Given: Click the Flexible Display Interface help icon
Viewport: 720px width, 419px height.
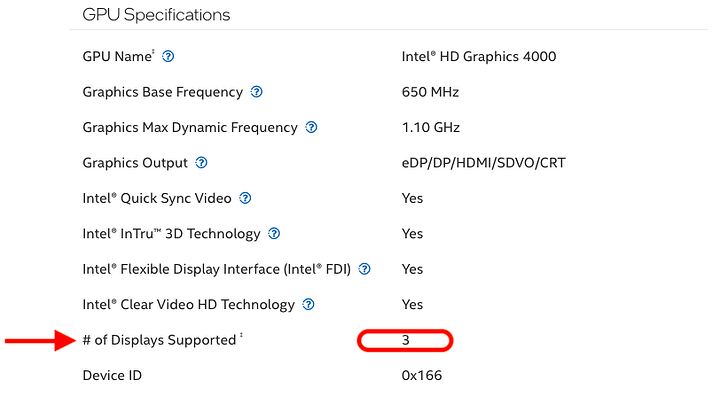Looking at the screenshot, I should point(365,269).
